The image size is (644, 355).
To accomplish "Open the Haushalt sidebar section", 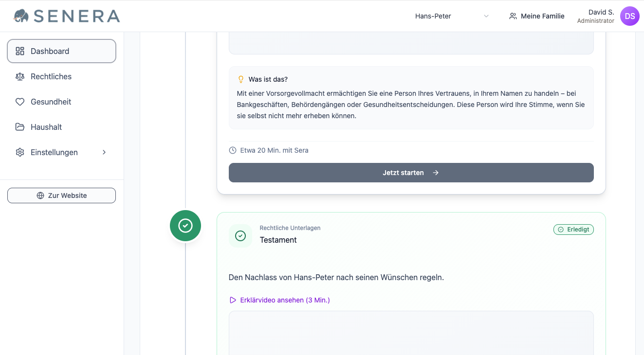I will [x=46, y=127].
